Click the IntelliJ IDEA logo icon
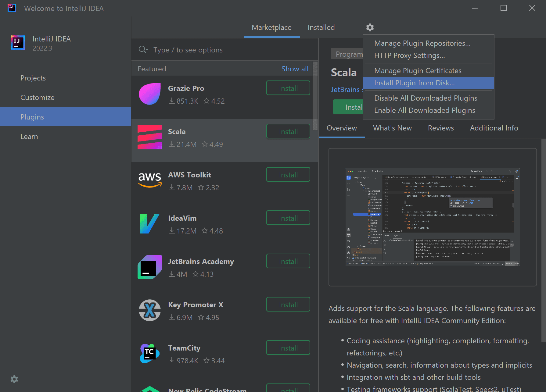This screenshot has width=546, height=392. coord(18,43)
